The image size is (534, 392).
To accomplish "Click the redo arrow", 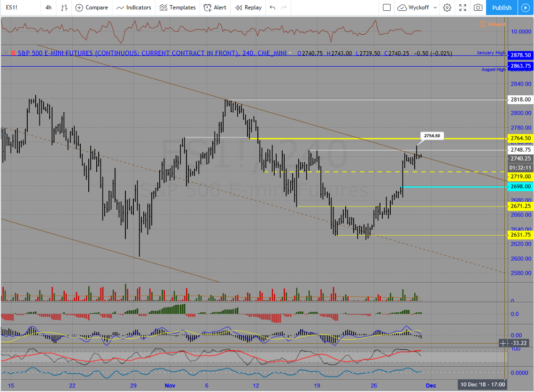I will (283, 8).
